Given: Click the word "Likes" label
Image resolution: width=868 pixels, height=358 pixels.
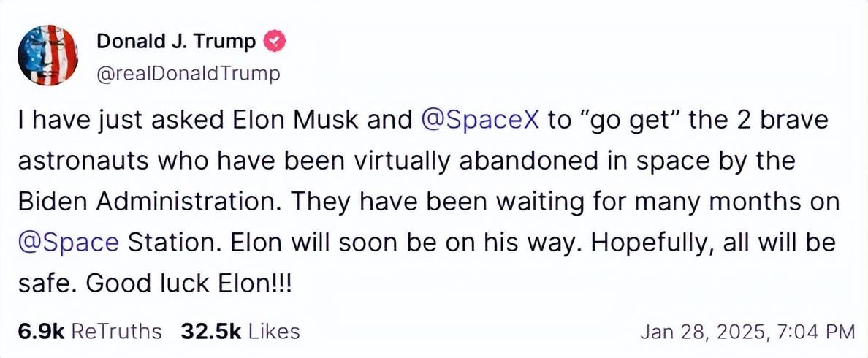Looking at the screenshot, I should pyautogui.click(x=274, y=331).
